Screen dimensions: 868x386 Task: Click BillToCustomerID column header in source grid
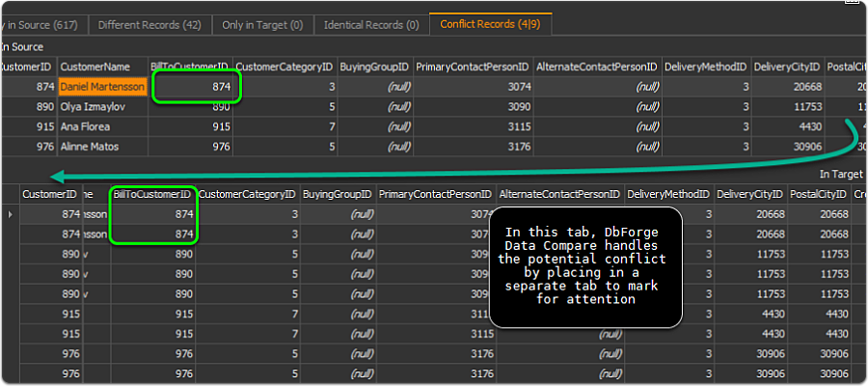tap(189, 67)
